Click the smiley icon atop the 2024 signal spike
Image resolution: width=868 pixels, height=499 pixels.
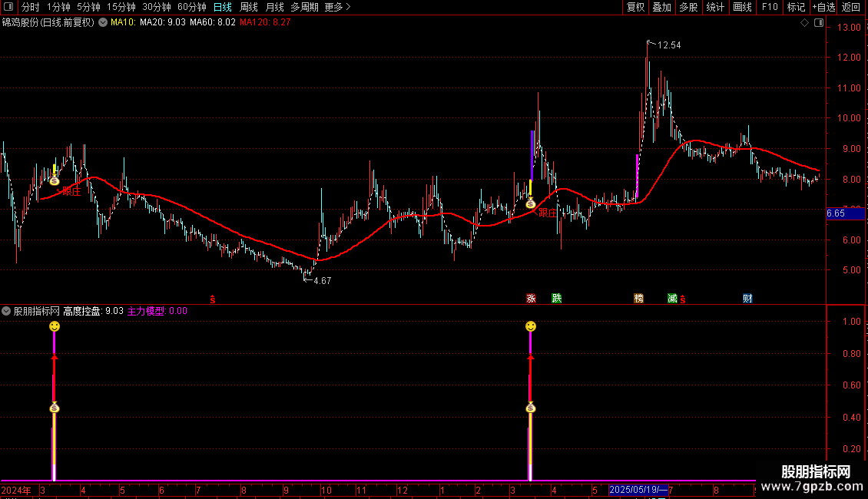point(55,326)
